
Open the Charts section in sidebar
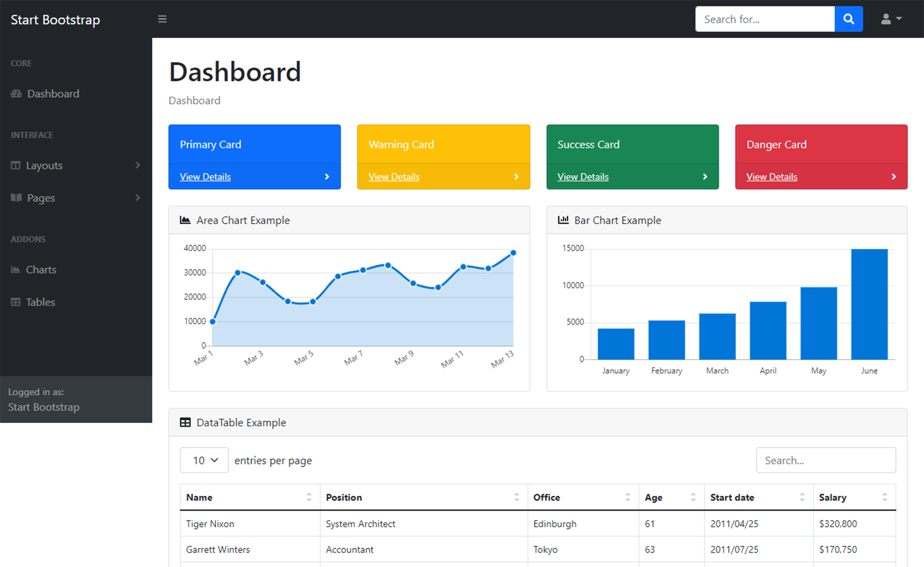(41, 270)
